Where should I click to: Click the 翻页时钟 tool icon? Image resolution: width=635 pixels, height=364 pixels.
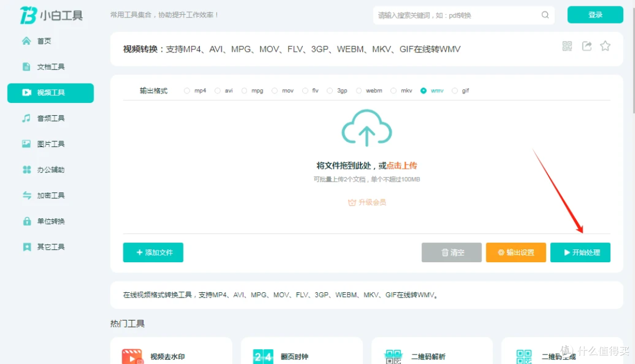[263, 356]
